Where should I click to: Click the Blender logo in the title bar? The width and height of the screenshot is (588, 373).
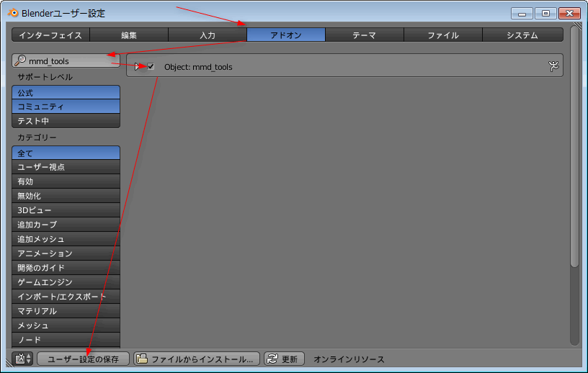[x=13, y=13]
